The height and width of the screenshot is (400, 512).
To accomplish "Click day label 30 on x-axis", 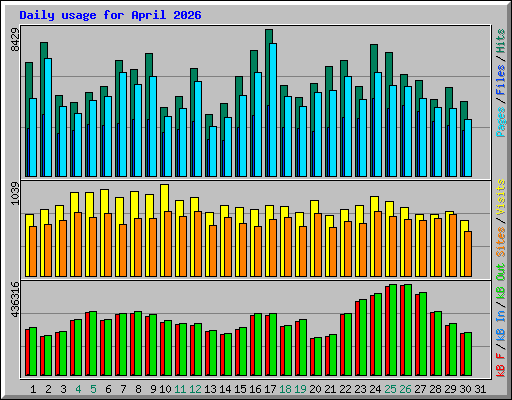I will 465,389.
